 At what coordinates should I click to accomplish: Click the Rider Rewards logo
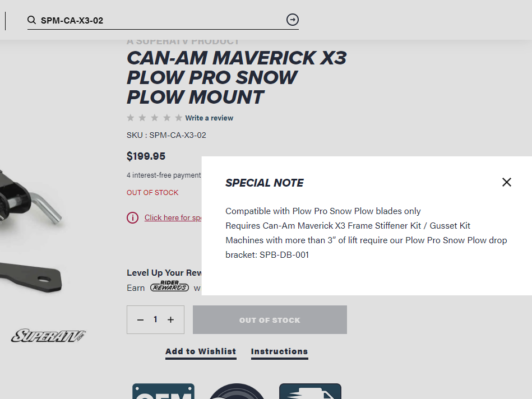169,287
